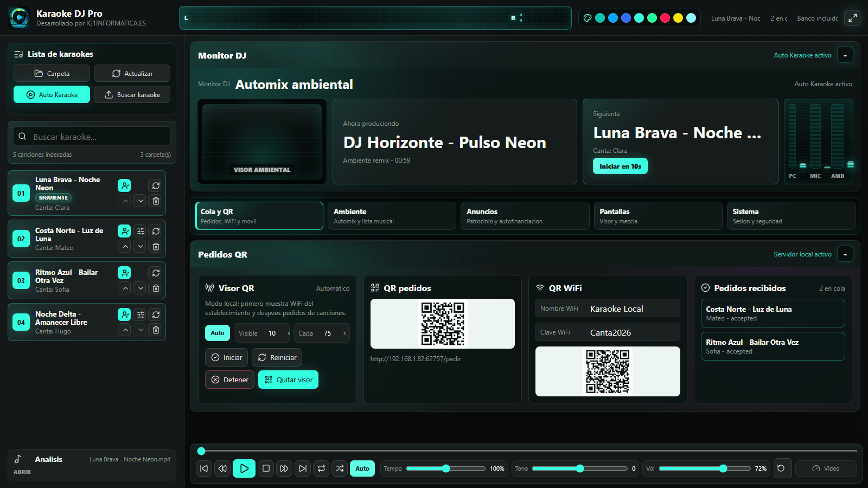The height and width of the screenshot is (488, 868).
Task: Toggle the Auto mode in Visor QR panel
Action: [x=218, y=333]
